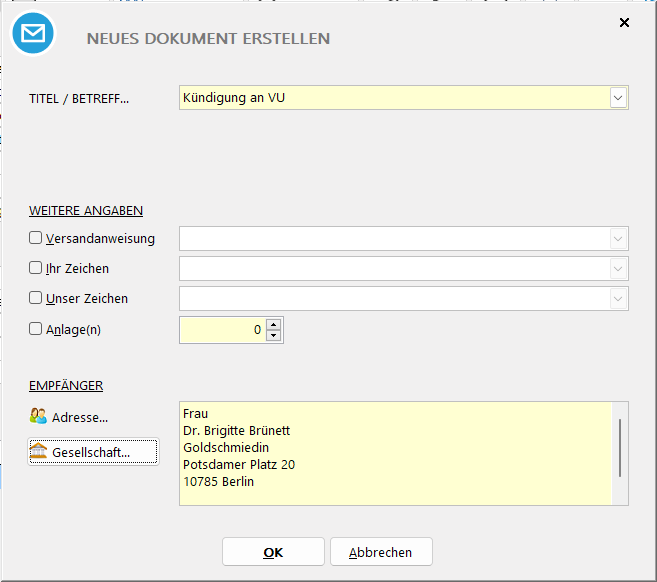Decrease the Anlage(n) count with down arrow
The image size is (657, 582).
(x=274, y=335)
